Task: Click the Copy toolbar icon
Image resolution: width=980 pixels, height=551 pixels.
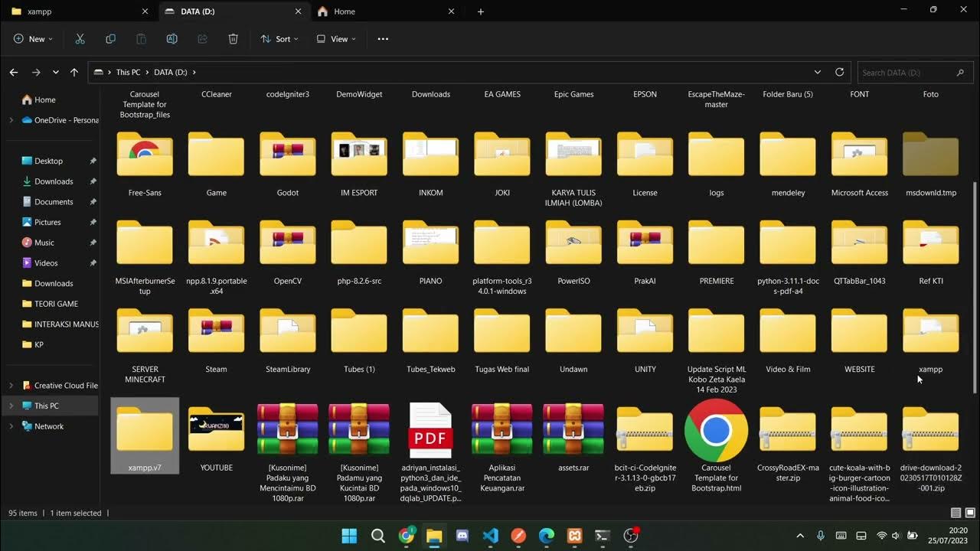Action: click(x=110, y=39)
